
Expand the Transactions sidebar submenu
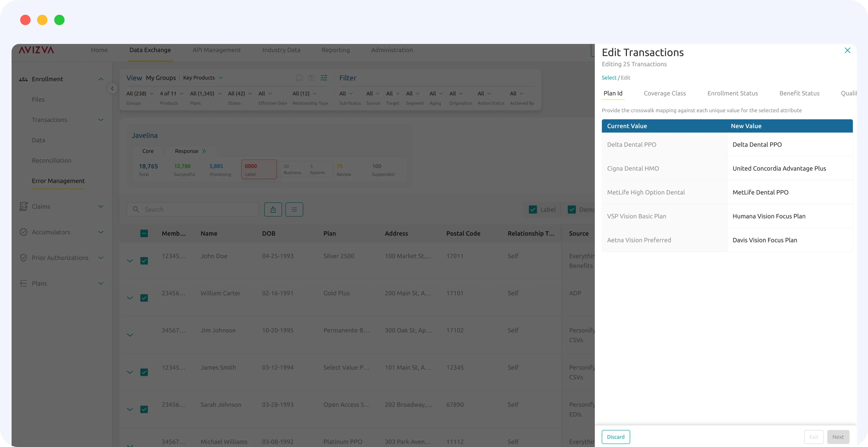coord(101,120)
